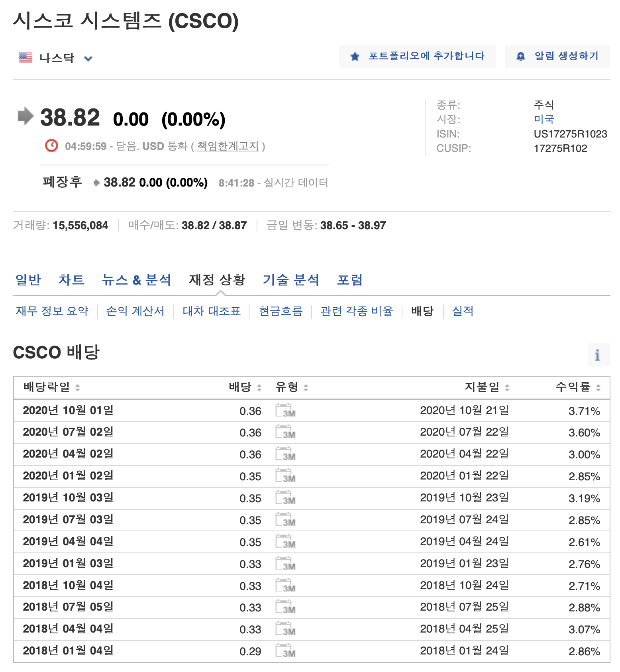Screen dimensions: 620x672
Task: Open the 실적 sub-tab
Action: 463,311
